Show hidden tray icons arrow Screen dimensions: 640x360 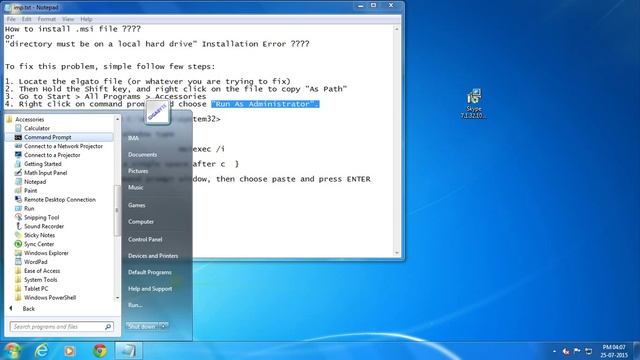click(x=554, y=351)
